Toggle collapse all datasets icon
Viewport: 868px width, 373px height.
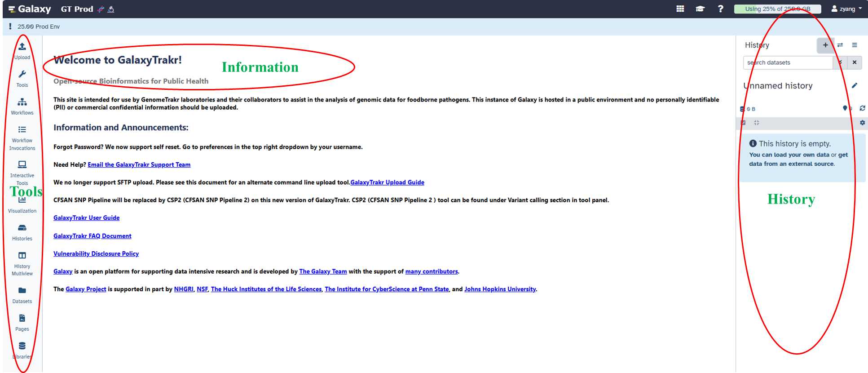tap(757, 123)
